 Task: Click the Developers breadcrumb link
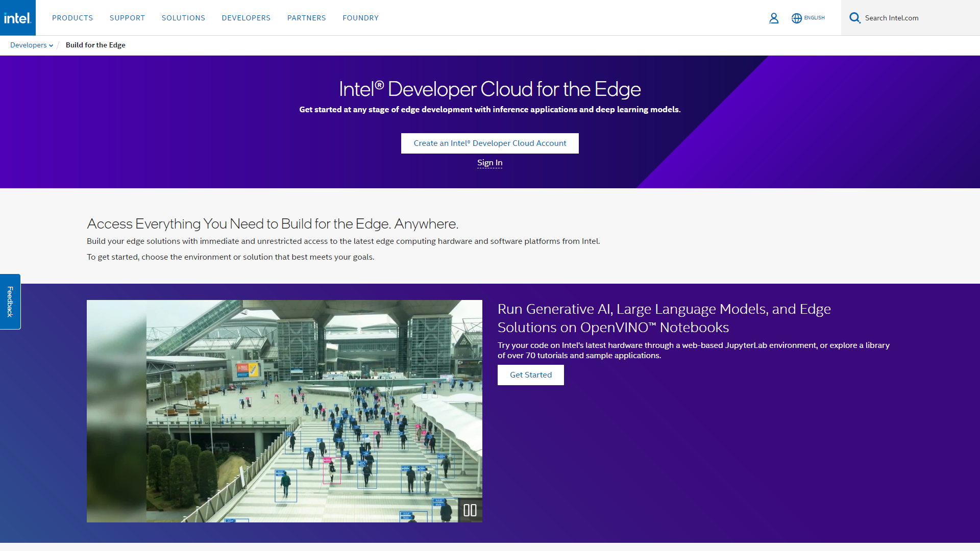coord(28,45)
